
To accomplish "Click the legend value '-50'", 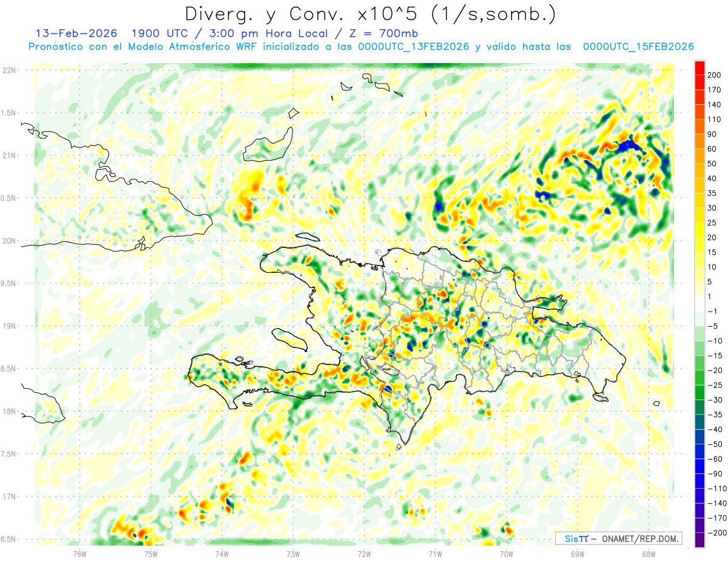I will click(x=715, y=445).
